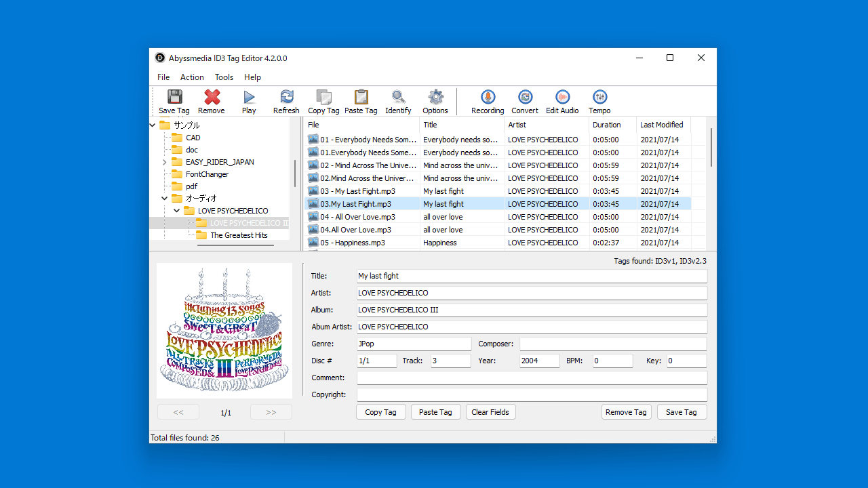
Task: Click the next cover >> button
Action: (271, 412)
